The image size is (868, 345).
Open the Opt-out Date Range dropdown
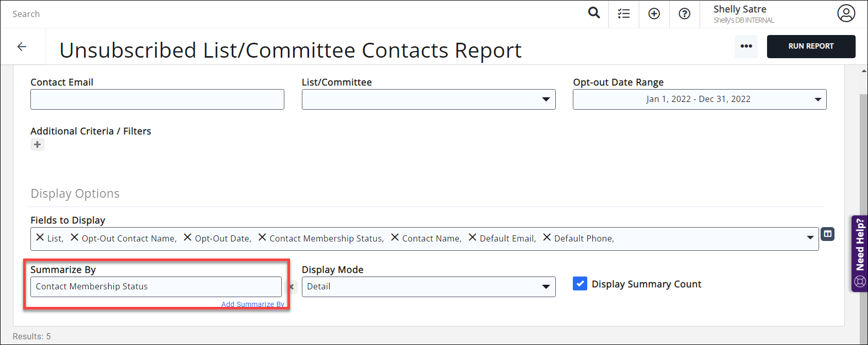click(x=818, y=99)
